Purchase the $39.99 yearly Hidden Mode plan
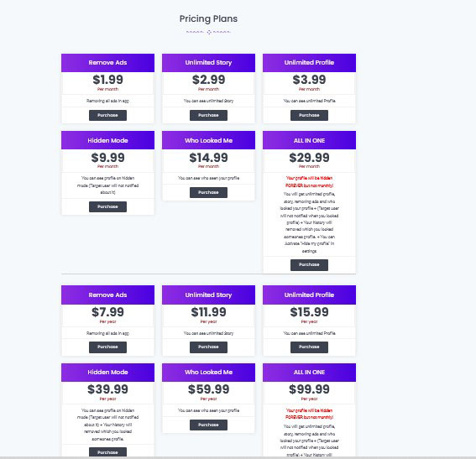Viewport: 476px width, 459px height. 107,451
